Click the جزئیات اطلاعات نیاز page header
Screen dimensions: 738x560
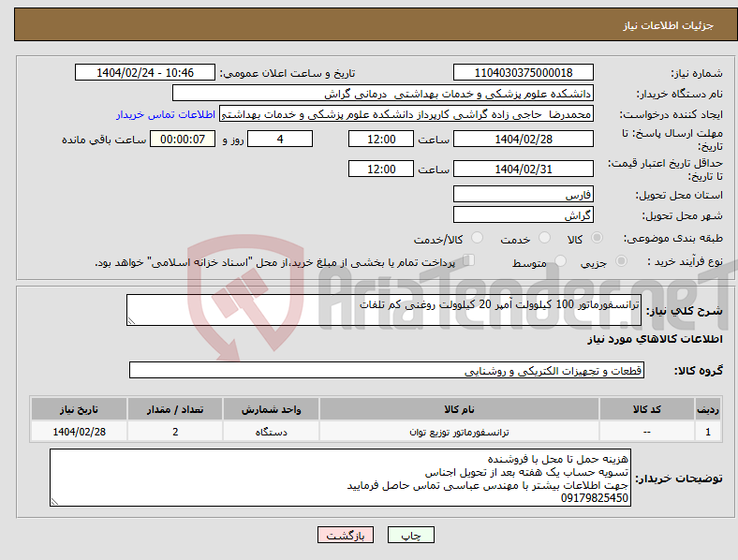[669, 25]
